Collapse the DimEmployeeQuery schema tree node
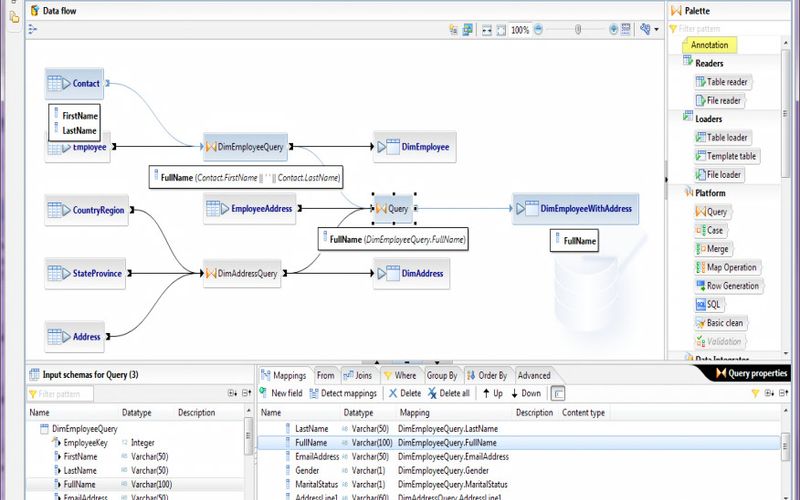 [x=32, y=429]
